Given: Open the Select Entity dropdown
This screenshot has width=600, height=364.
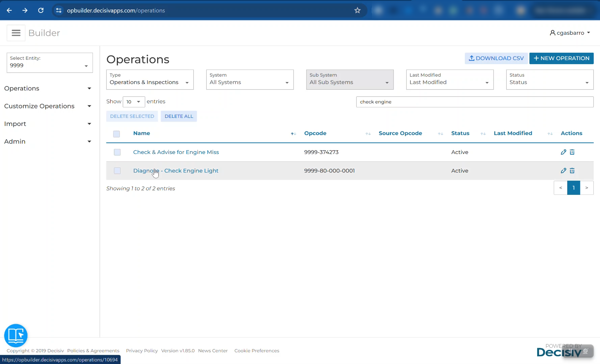Looking at the screenshot, I should coord(50,63).
